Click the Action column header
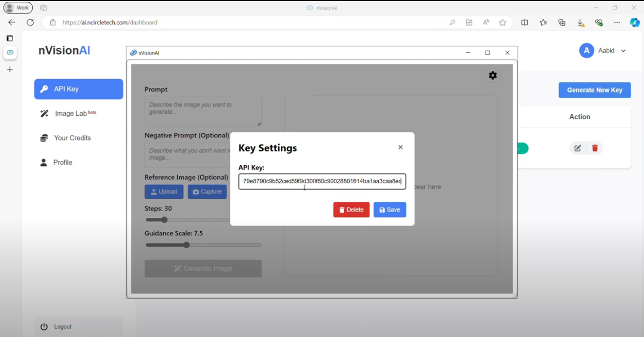Screen dimensions: 644x337 point(580,117)
